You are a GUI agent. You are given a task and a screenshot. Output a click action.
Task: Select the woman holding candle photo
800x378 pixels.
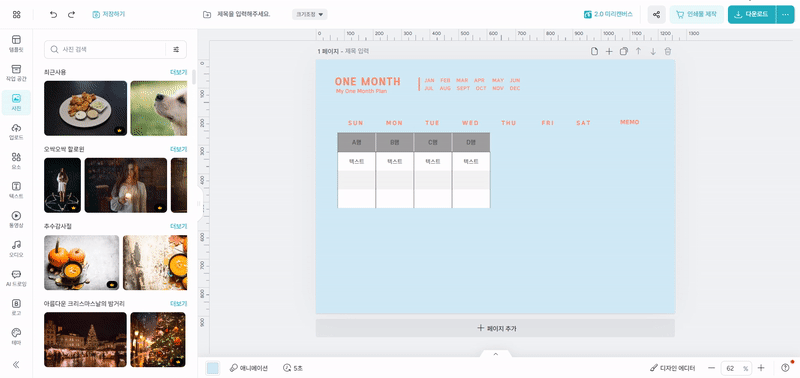126,185
